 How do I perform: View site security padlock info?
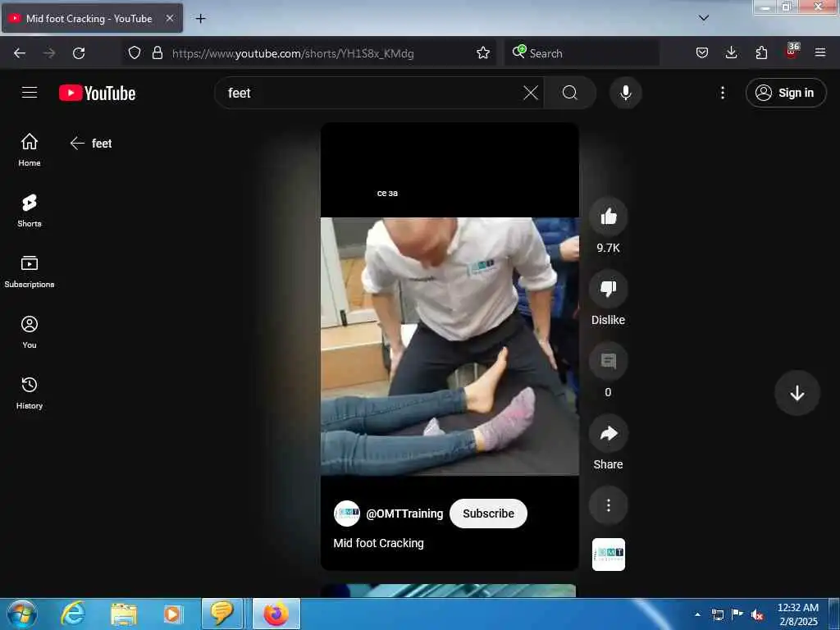coord(157,53)
